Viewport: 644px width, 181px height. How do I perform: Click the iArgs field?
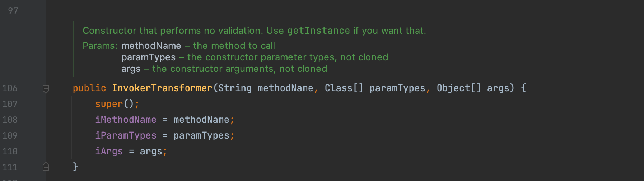109,152
